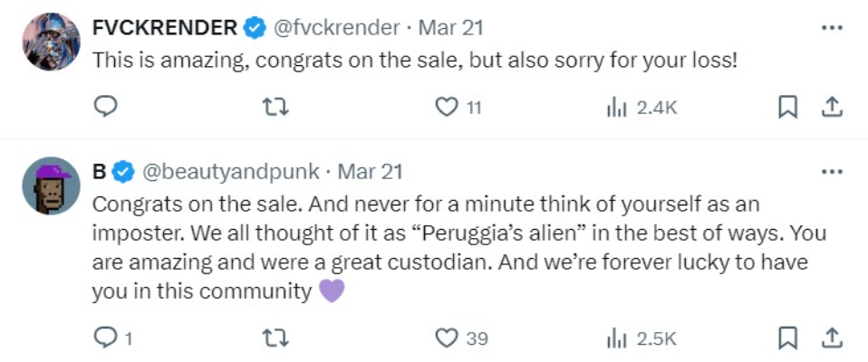The image size is (868, 362).
Task: Bookmark beautyandpunk's tweet
Action: pyautogui.click(x=787, y=338)
